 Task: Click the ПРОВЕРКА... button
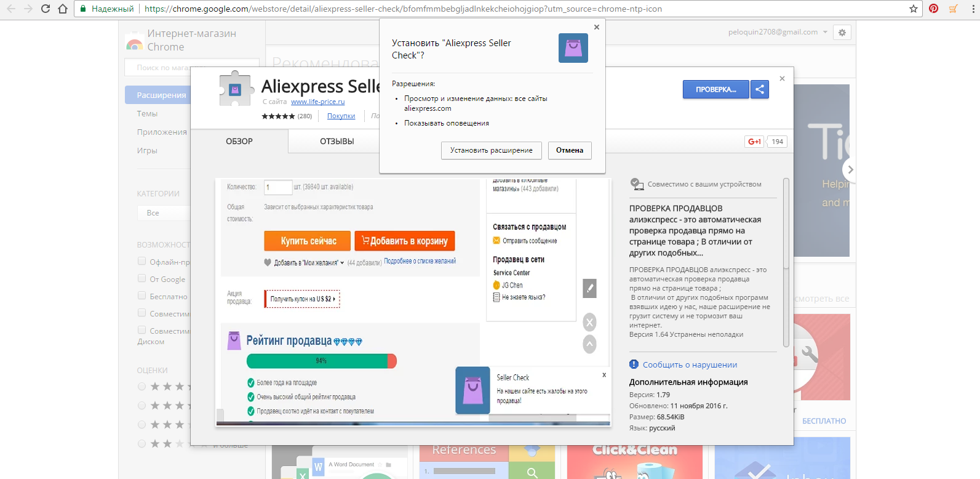click(x=716, y=89)
